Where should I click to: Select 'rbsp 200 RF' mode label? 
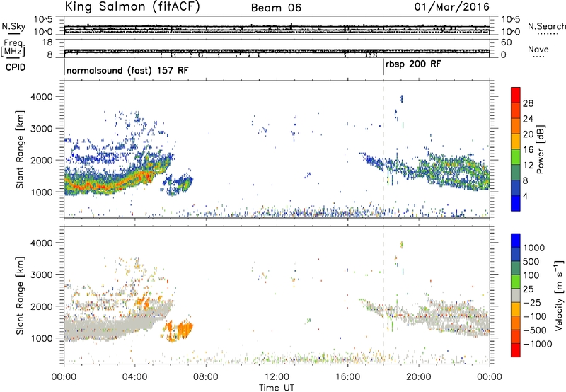413,64
